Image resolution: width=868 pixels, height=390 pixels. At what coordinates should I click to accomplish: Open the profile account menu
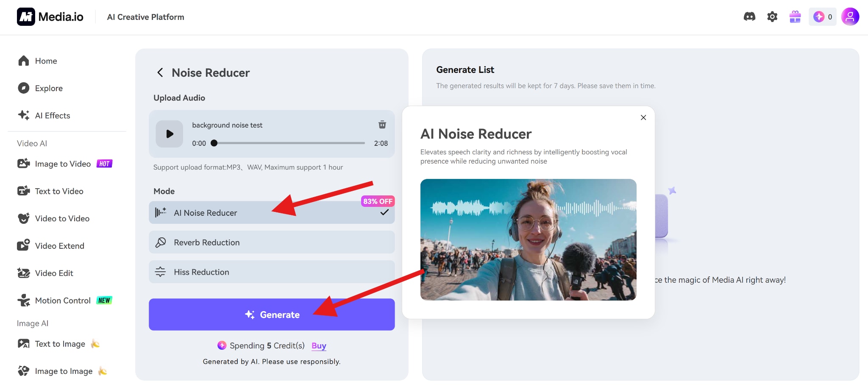point(850,17)
